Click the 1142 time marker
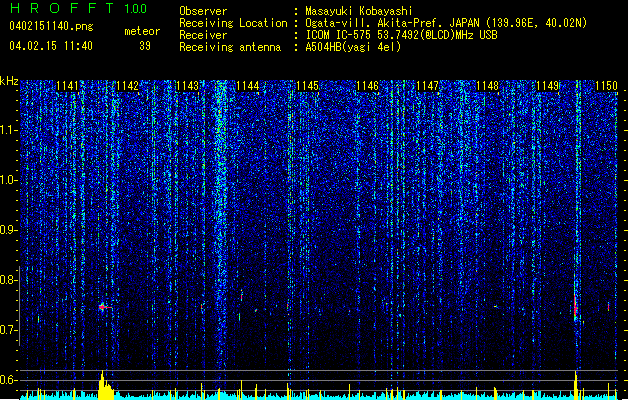 (x=128, y=86)
